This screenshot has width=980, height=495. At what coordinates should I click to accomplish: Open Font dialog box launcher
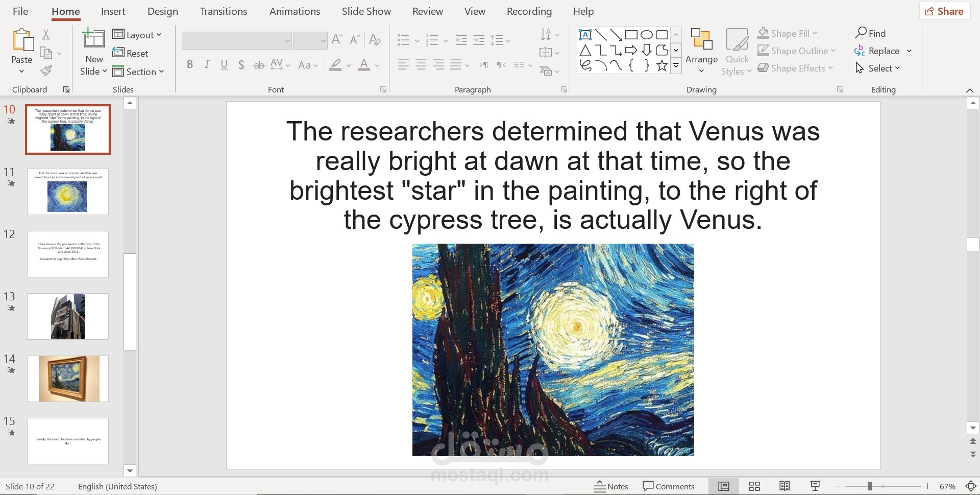[x=383, y=89]
